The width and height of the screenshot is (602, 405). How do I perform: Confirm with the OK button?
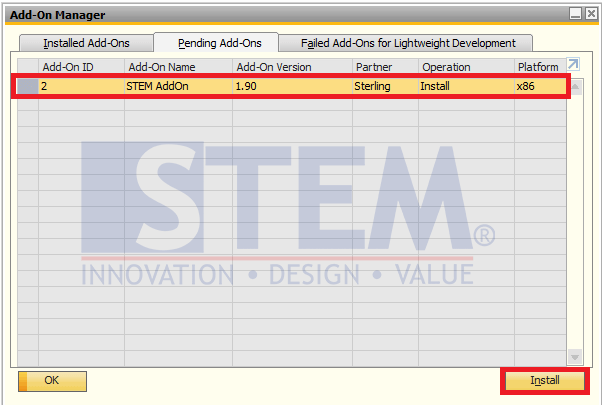tap(52, 381)
